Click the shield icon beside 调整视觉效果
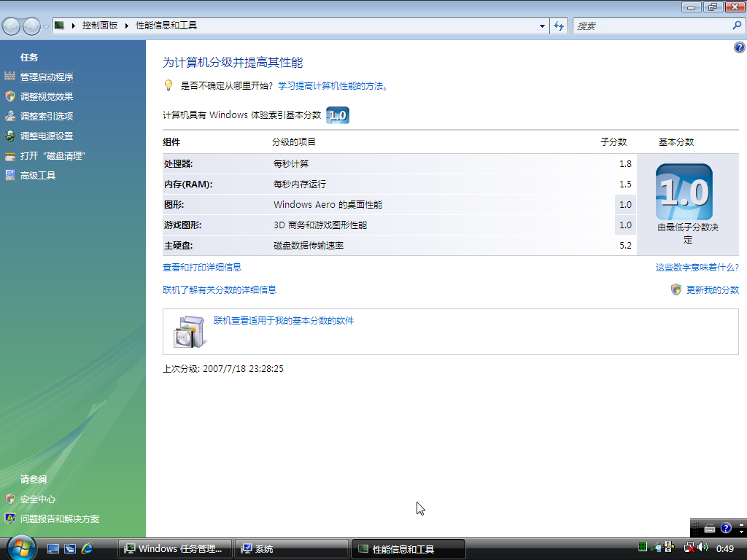Screen dimensions: 747x560 [10, 96]
